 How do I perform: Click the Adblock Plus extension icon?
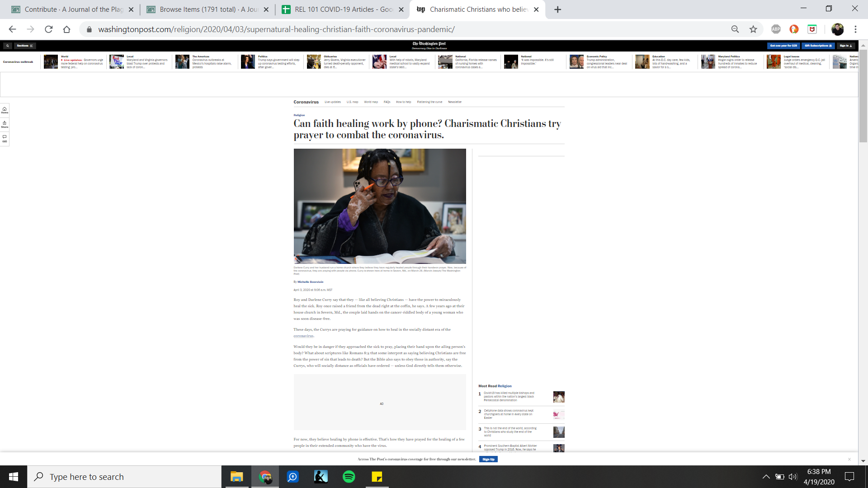pyautogui.click(x=776, y=29)
